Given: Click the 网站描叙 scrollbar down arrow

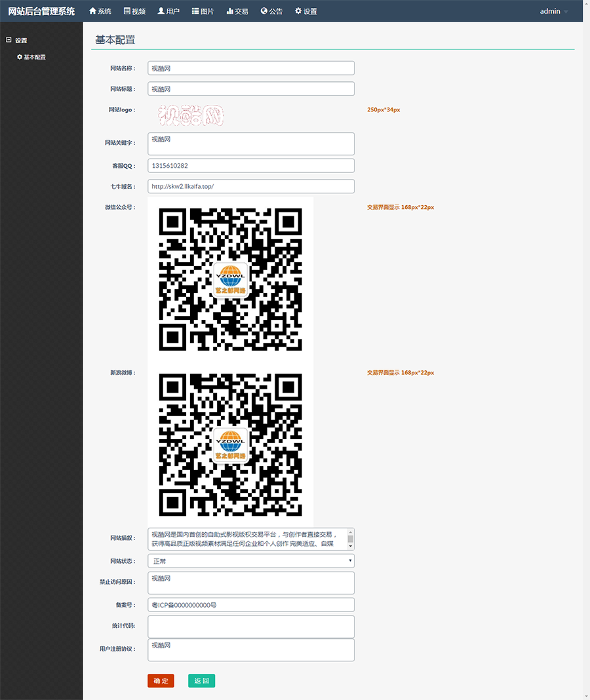Looking at the screenshot, I should [x=351, y=546].
